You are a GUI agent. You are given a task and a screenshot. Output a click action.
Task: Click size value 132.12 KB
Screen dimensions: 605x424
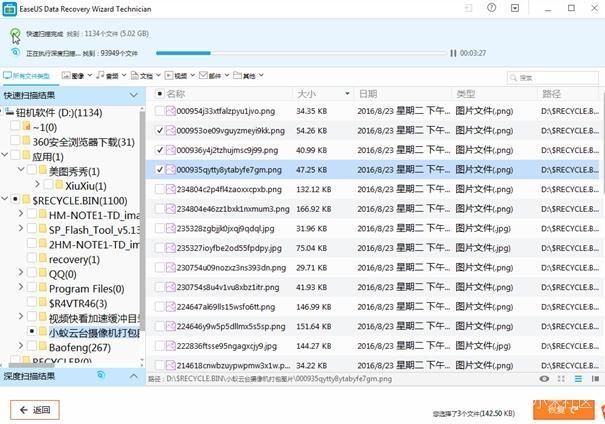tap(314, 189)
